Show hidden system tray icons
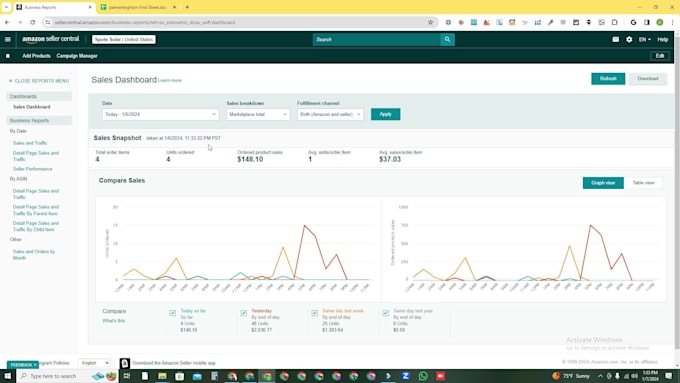 click(x=600, y=376)
